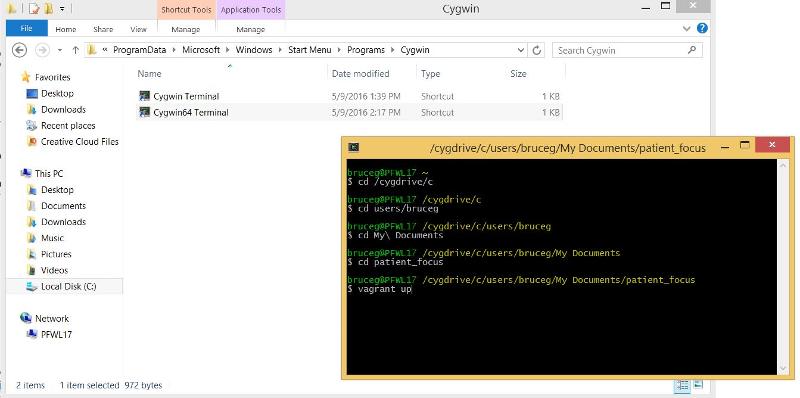Screen dimensions: 800x398
Task: Click the search magnifier icon
Action: tap(692, 50)
